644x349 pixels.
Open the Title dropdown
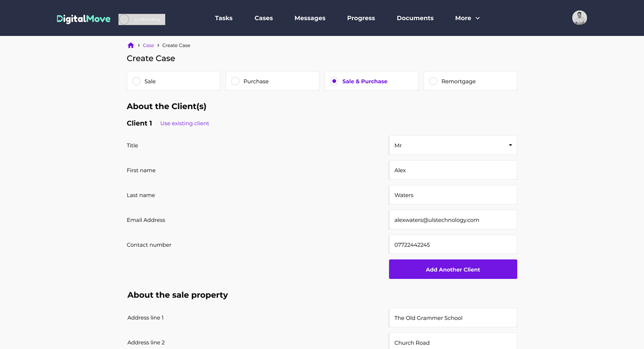[x=452, y=146]
